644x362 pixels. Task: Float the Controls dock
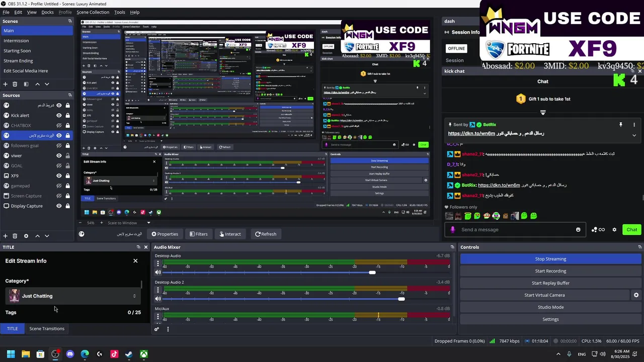point(640,247)
